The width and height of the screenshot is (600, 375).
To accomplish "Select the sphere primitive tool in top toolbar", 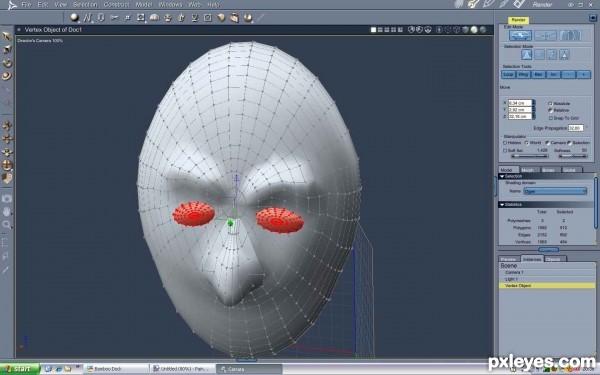I will pos(75,17).
